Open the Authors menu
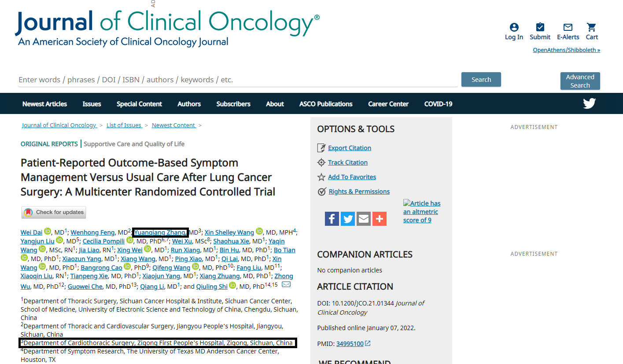Image resolution: width=623 pixels, height=364 pixels. [x=189, y=104]
